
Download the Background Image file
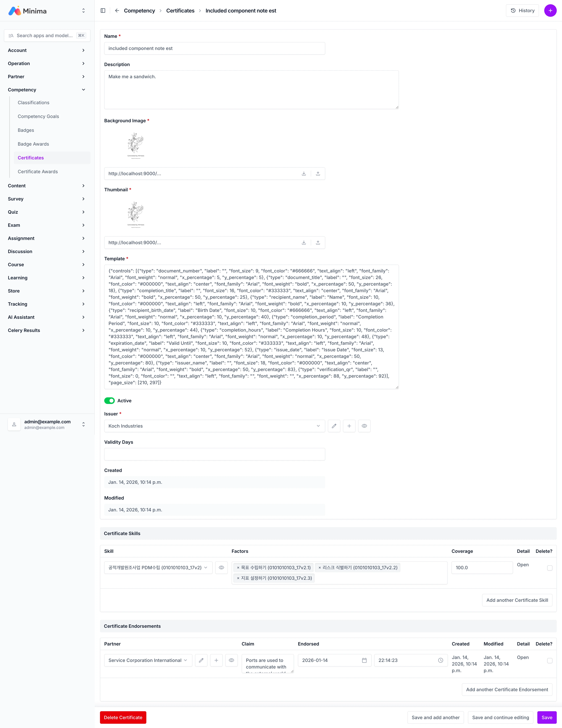tap(304, 174)
